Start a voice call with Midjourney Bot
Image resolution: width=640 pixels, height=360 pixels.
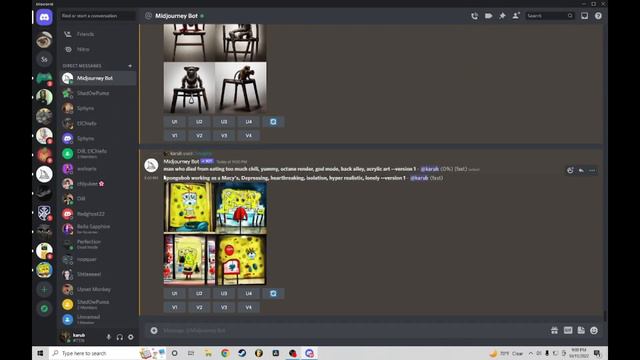click(474, 16)
